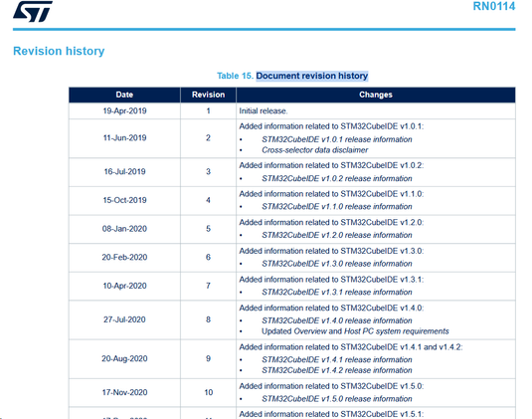The width and height of the screenshot is (532, 419).
Task: Open the 'STM32CubeIDE v1.0.1 release information' link
Action: point(337,139)
